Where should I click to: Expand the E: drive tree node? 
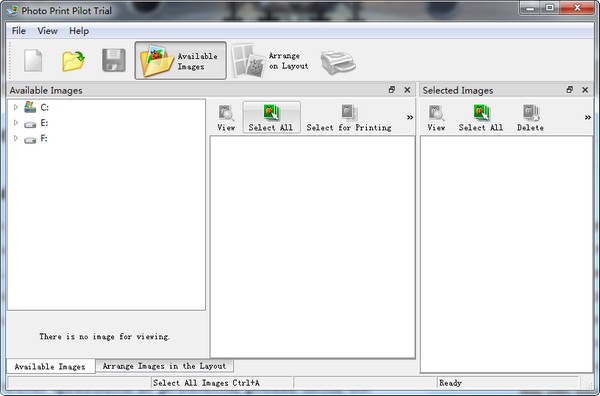(16, 123)
